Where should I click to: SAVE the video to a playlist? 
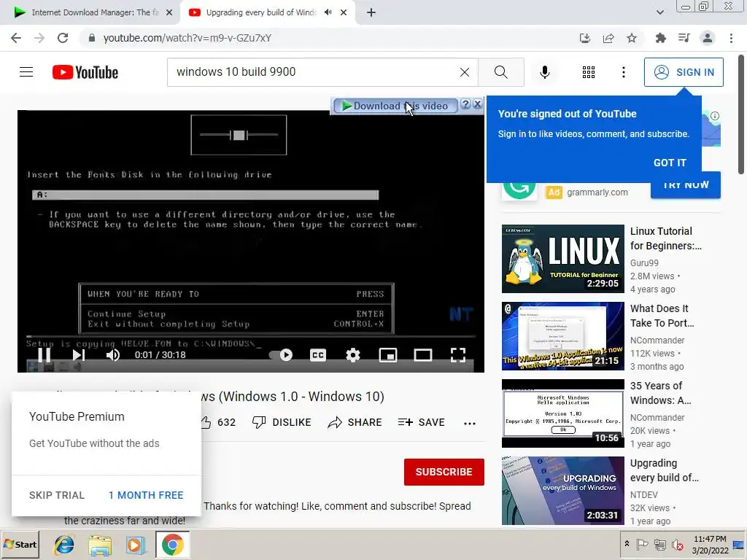(x=421, y=422)
